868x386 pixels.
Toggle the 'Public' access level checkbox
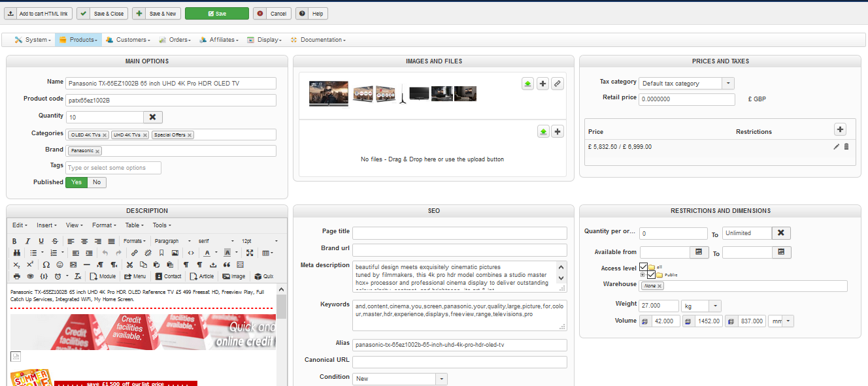point(652,275)
